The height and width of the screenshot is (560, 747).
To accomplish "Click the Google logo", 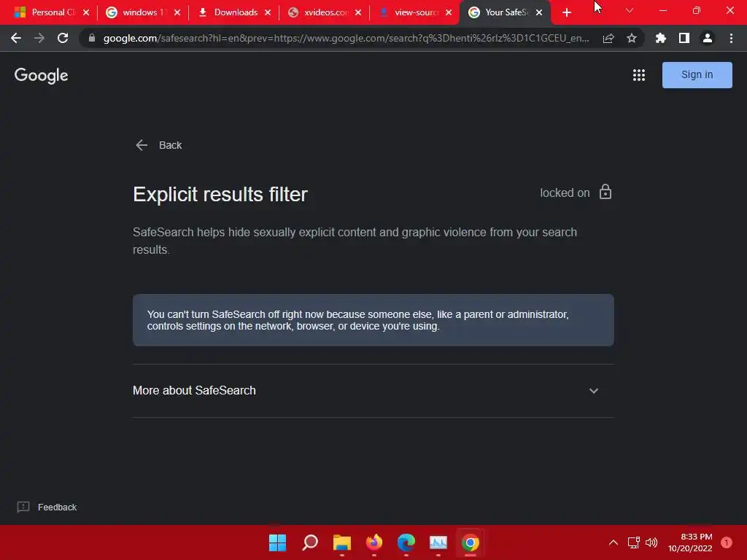I will point(42,75).
